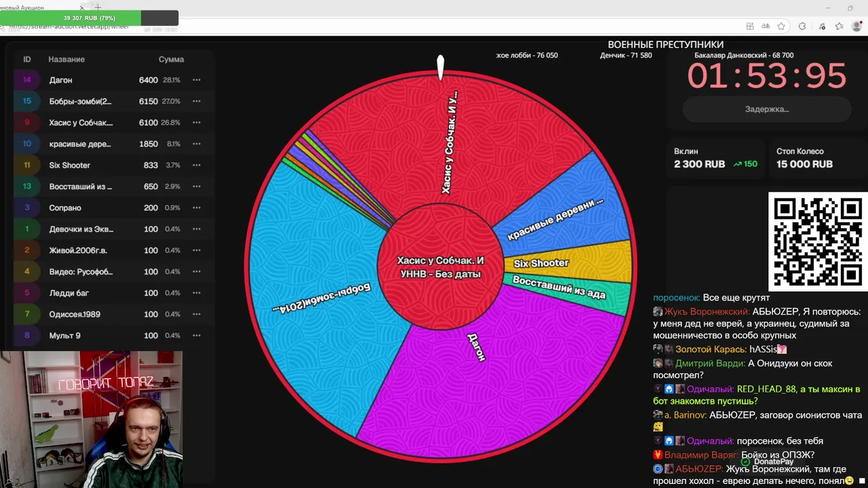
Task: Click the ВОЕННЫЕ ПРЕСТУПНИКИ title text
Action: [665, 45]
